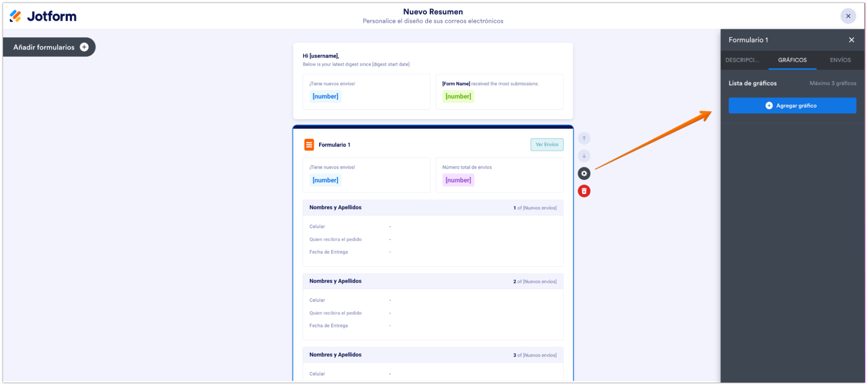The height and width of the screenshot is (386, 868).
Task: Close the Formulario 1 side panel
Action: [x=851, y=40]
